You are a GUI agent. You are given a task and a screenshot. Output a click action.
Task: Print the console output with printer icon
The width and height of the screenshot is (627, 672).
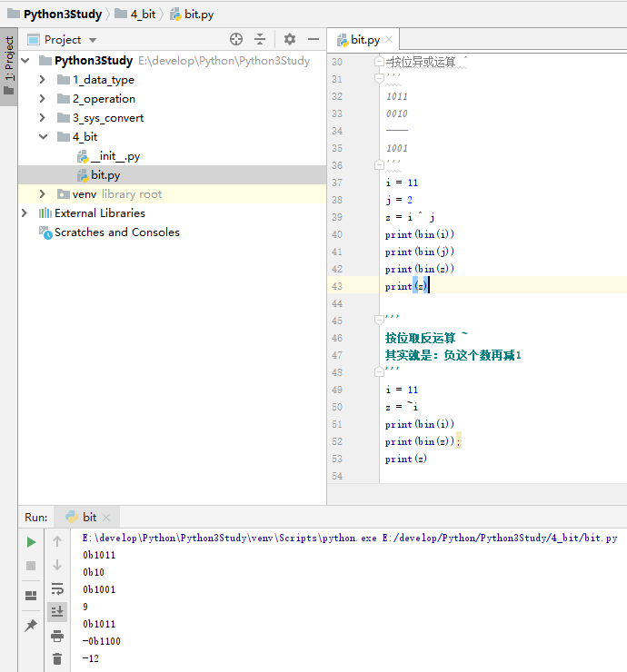pos(57,636)
